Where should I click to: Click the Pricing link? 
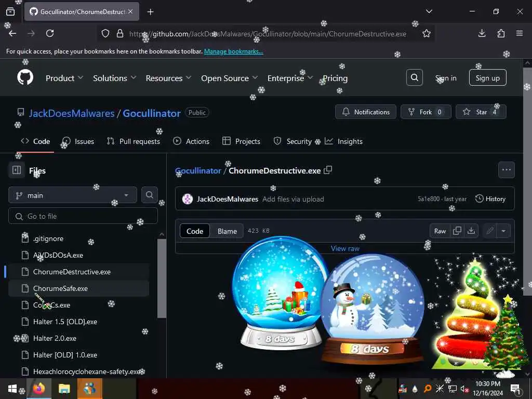click(335, 78)
